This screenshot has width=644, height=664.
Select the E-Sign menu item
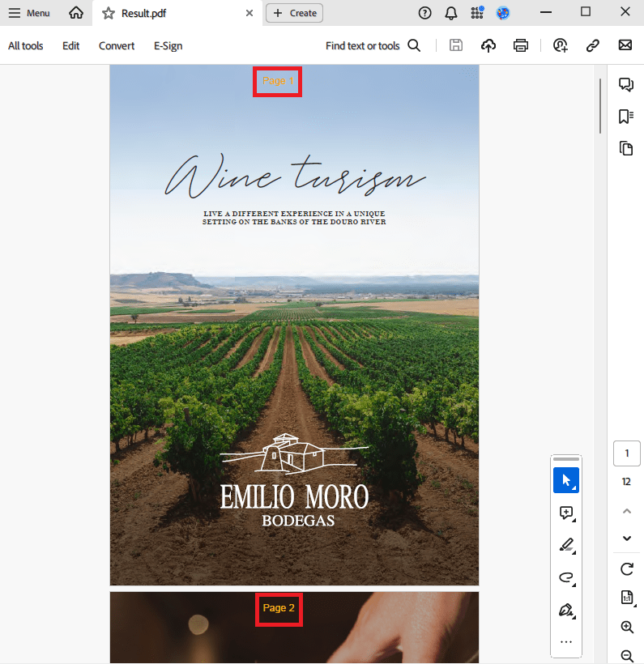click(168, 46)
